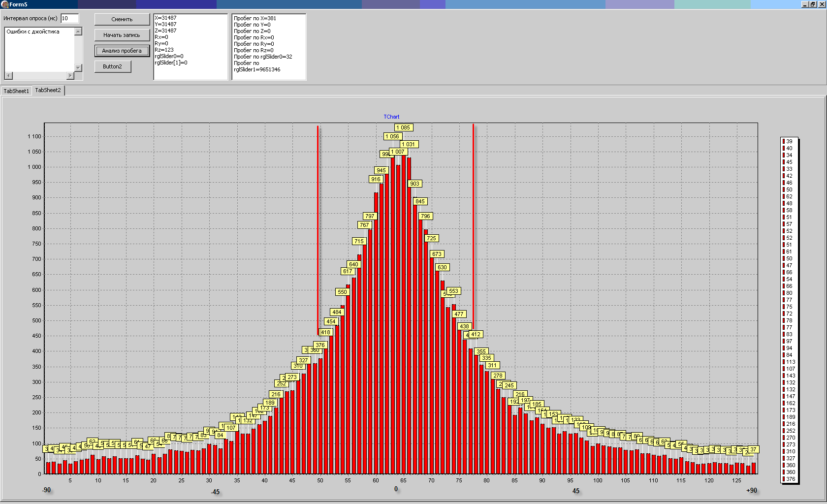Select the TabSheet2 tab
This screenshot has width=827, height=504.
pos(48,91)
